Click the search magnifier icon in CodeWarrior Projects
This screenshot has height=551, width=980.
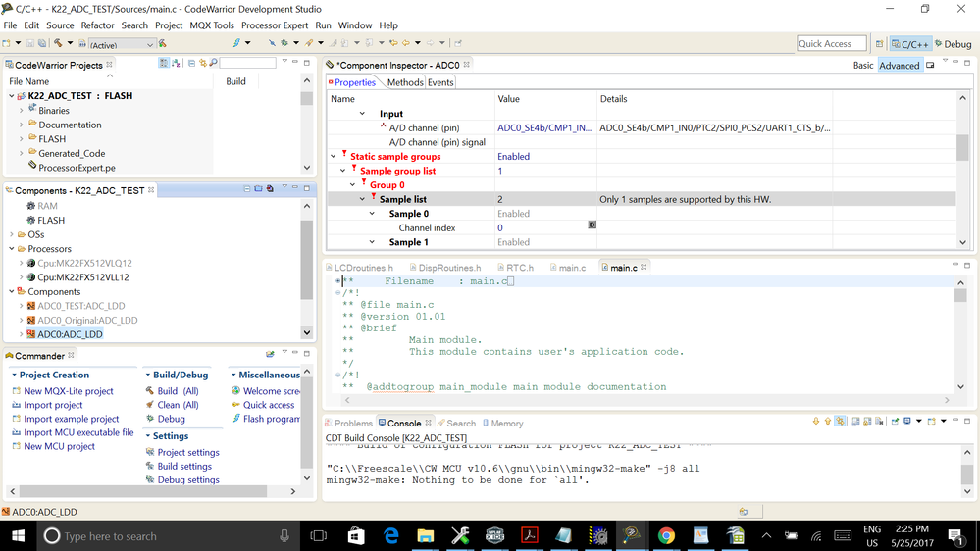click(x=213, y=64)
